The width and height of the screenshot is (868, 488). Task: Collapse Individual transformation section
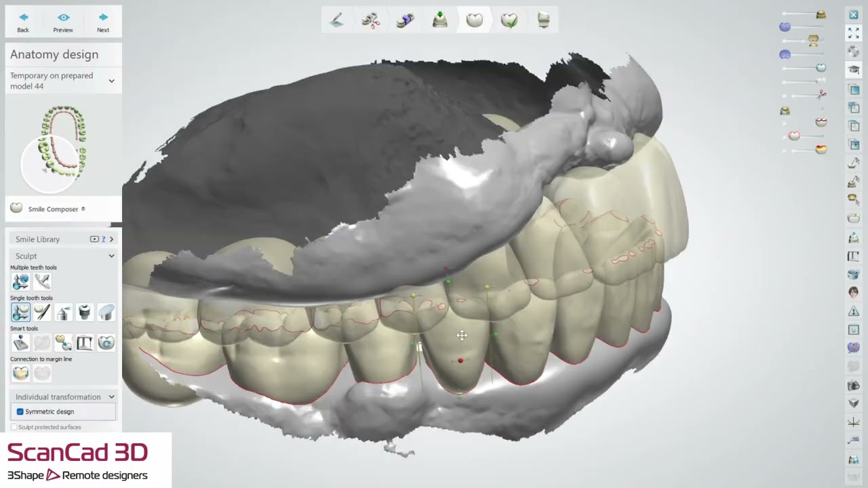[x=111, y=397]
